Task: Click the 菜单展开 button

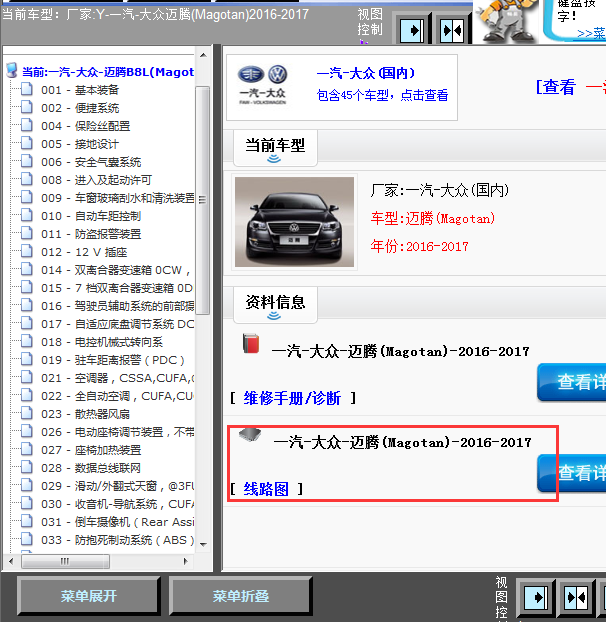Action: tap(89, 596)
